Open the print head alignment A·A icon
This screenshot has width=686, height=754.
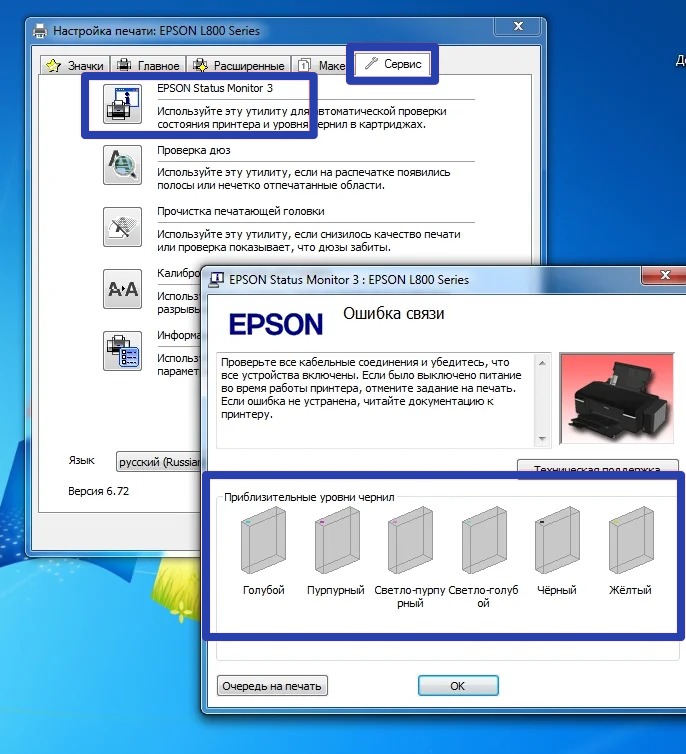pyautogui.click(x=123, y=289)
